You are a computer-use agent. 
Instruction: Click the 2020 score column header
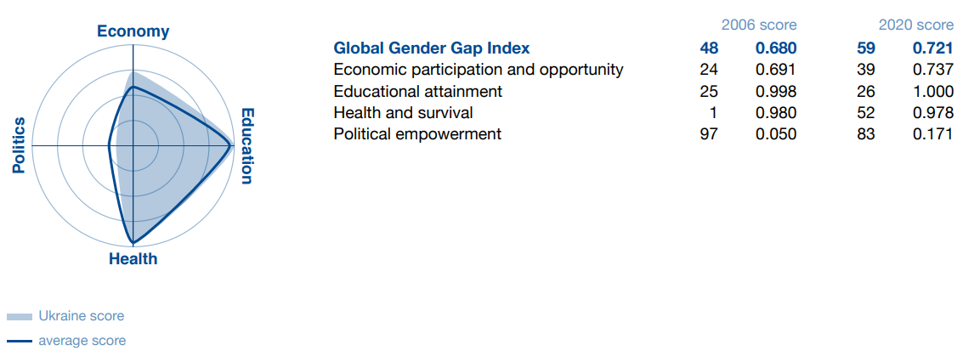[x=916, y=25]
